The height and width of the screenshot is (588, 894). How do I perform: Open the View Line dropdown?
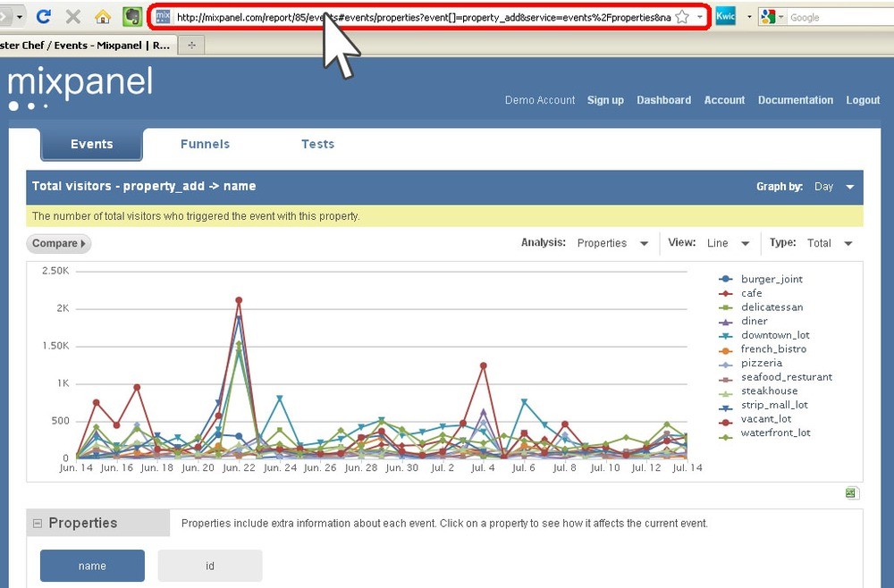tap(728, 243)
